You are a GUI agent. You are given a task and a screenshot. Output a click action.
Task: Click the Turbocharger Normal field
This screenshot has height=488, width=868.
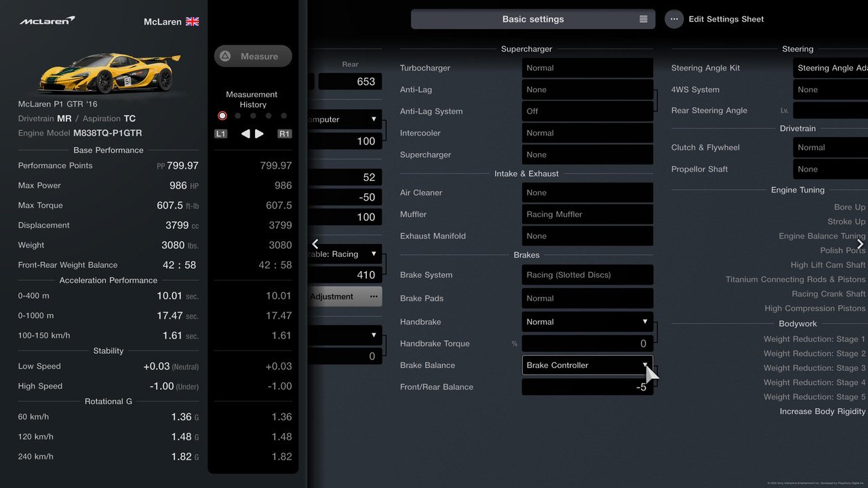[587, 68]
